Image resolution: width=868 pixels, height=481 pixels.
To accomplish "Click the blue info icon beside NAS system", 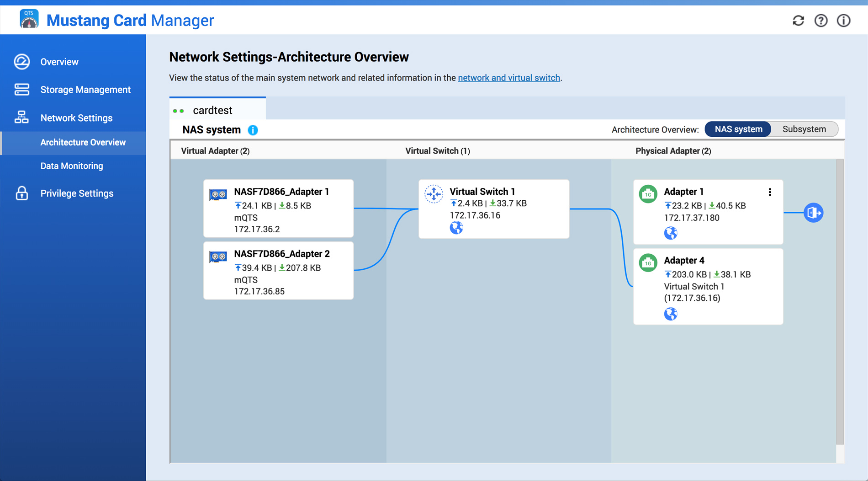I will tap(253, 130).
